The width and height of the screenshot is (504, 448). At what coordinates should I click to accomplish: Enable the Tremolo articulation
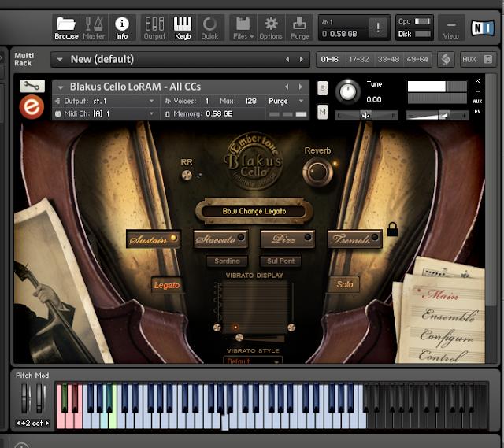tap(355, 239)
